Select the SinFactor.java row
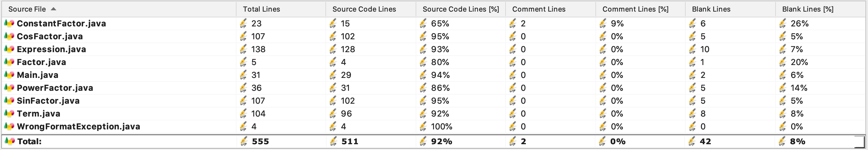This screenshot has height=150, width=868. point(48,100)
